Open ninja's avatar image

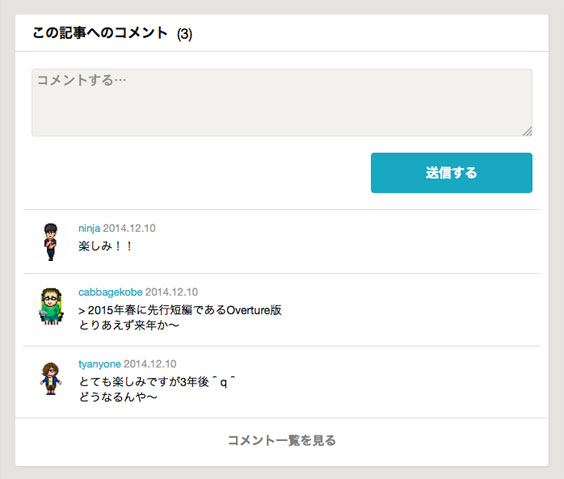point(51,242)
